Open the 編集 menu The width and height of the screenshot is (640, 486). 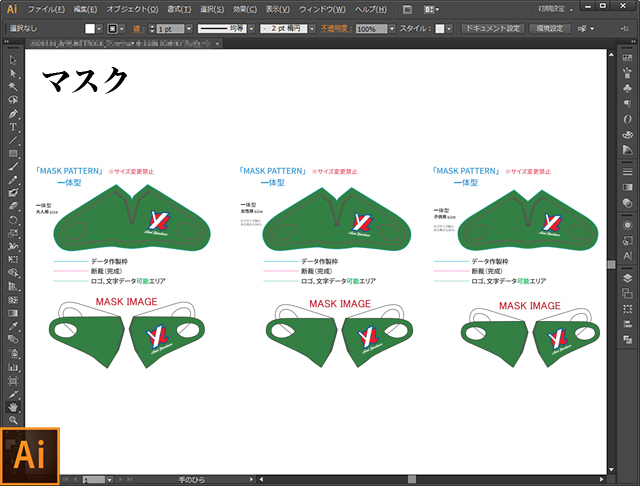[x=85, y=9]
